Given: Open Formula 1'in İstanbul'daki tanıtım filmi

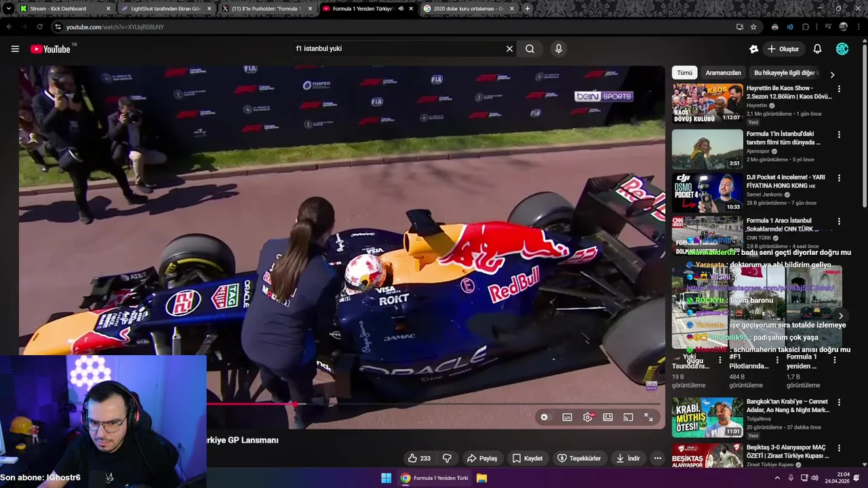Looking at the screenshot, I should (x=784, y=138).
